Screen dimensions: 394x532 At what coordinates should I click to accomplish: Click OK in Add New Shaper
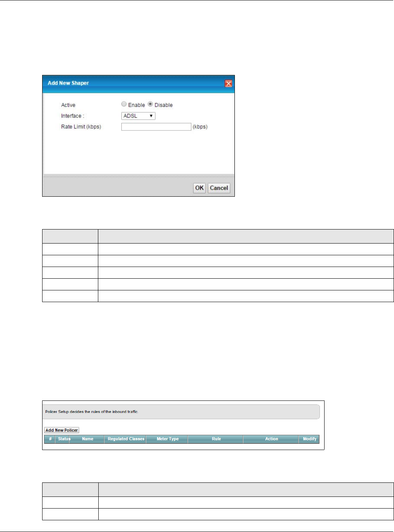(199, 188)
